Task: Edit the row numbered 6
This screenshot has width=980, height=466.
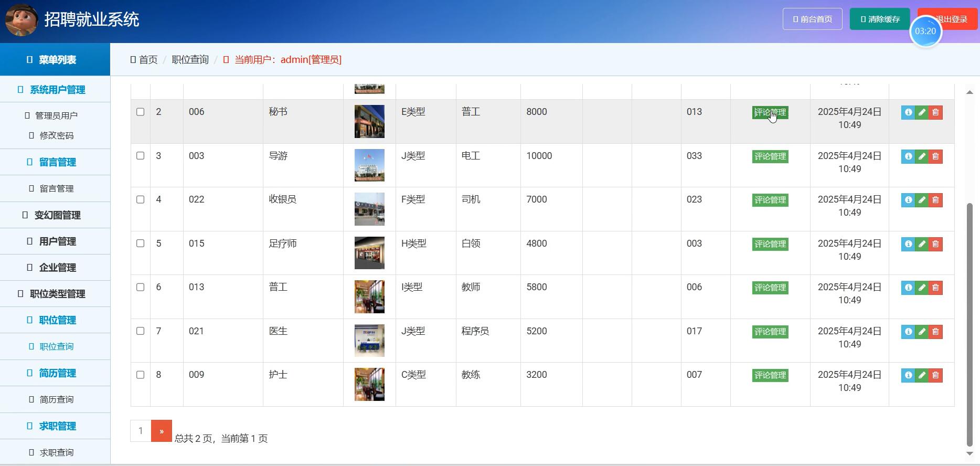Action: 922,288
